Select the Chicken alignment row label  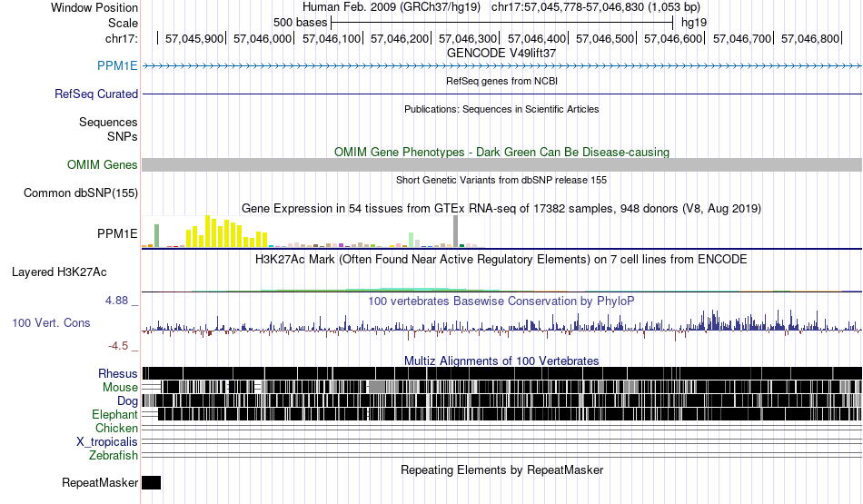[x=116, y=428]
